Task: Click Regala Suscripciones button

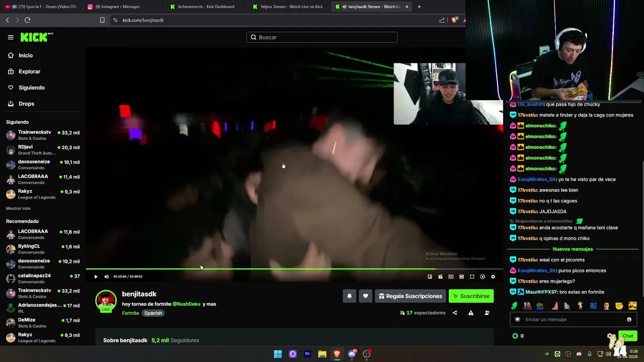Action: pos(411,296)
